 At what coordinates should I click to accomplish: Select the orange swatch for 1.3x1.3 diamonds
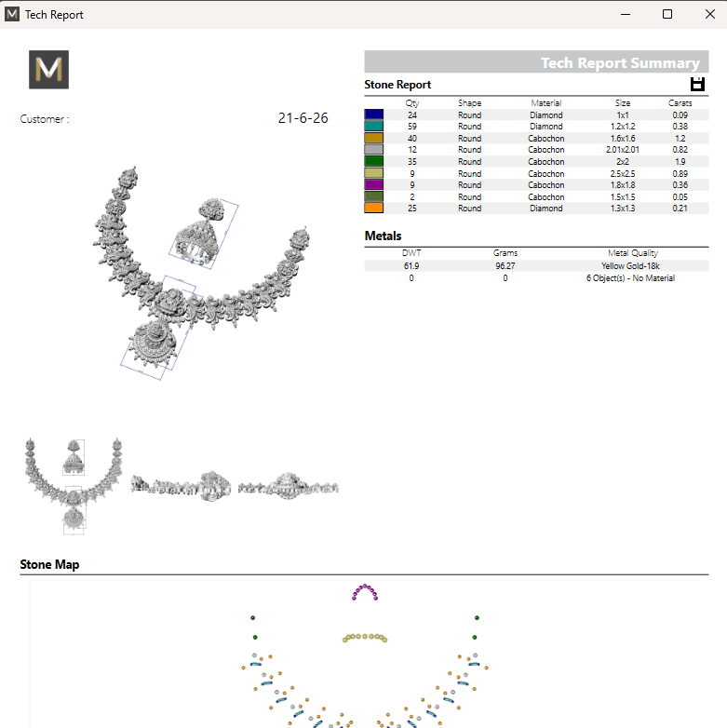(x=373, y=208)
